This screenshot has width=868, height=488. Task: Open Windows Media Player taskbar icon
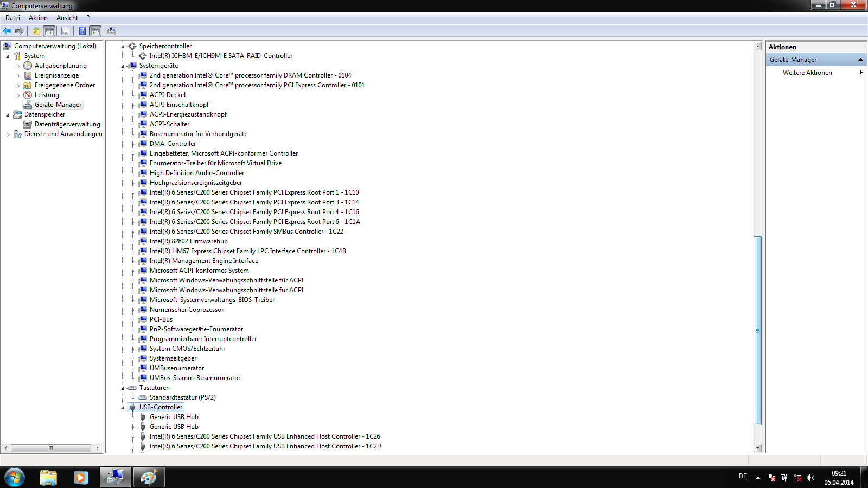(x=81, y=477)
